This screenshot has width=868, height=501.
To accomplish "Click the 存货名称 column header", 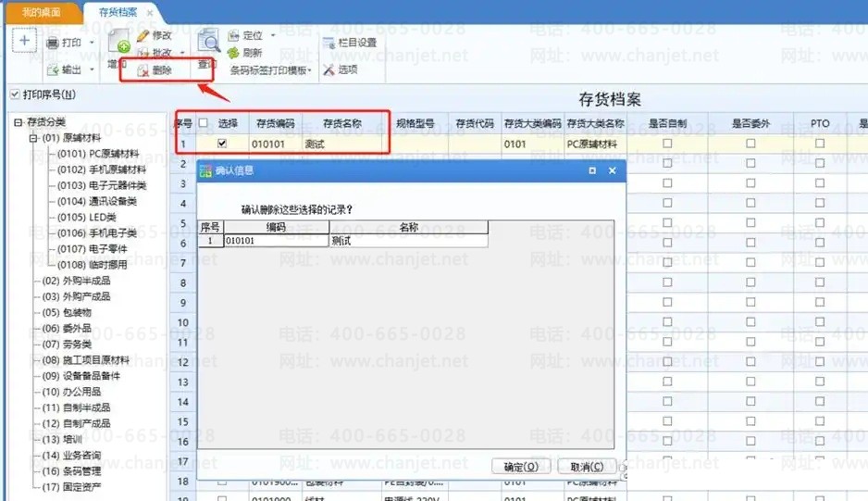I will click(x=342, y=123).
